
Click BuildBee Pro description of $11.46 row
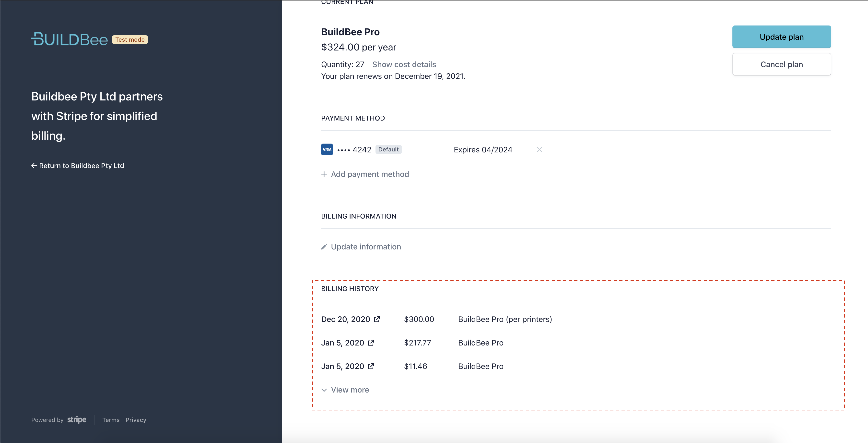click(481, 366)
